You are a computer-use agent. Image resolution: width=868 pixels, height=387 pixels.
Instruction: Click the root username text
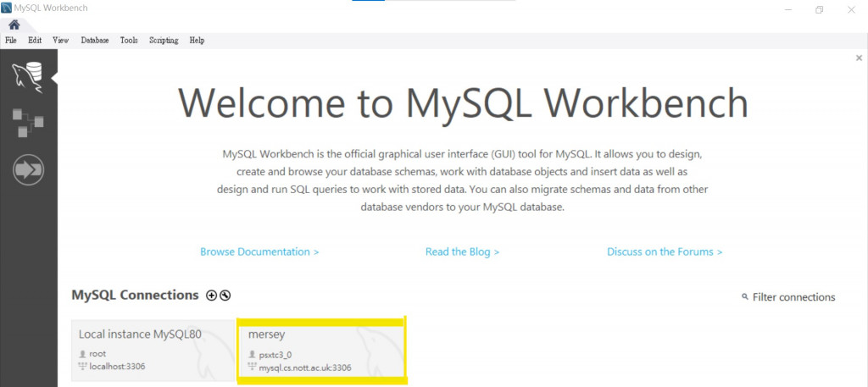(x=97, y=353)
